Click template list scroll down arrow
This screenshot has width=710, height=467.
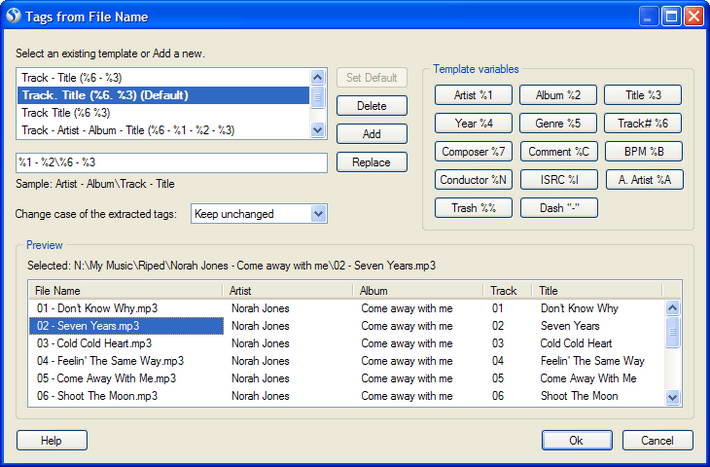coord(318,130)
